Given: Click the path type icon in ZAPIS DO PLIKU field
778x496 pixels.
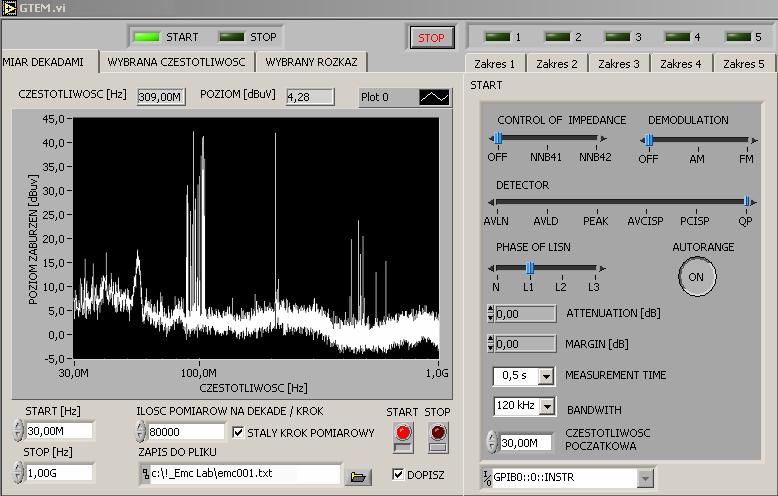Looking at the screenshot, I should [x=145, y=474].
